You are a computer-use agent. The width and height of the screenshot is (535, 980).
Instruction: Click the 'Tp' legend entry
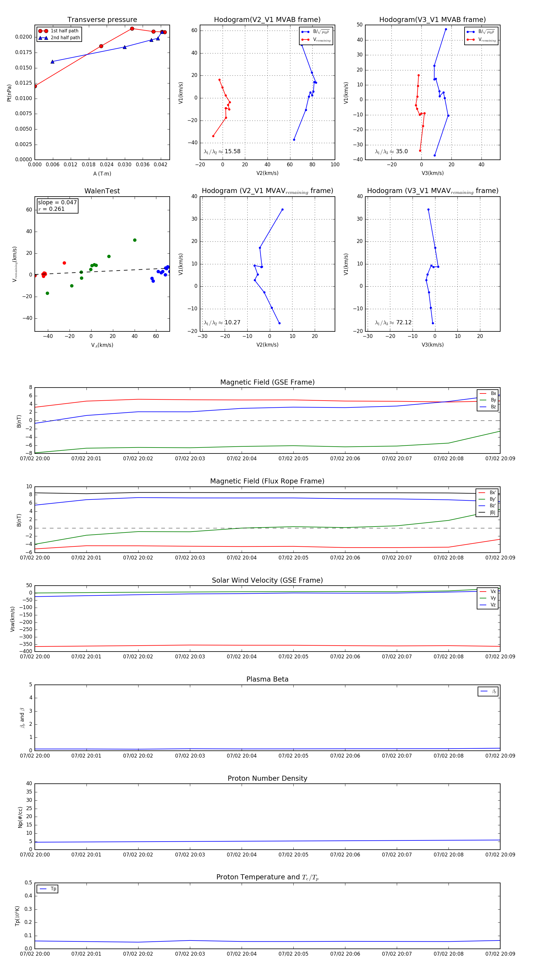pyautogui.click(x=48, y=889)
